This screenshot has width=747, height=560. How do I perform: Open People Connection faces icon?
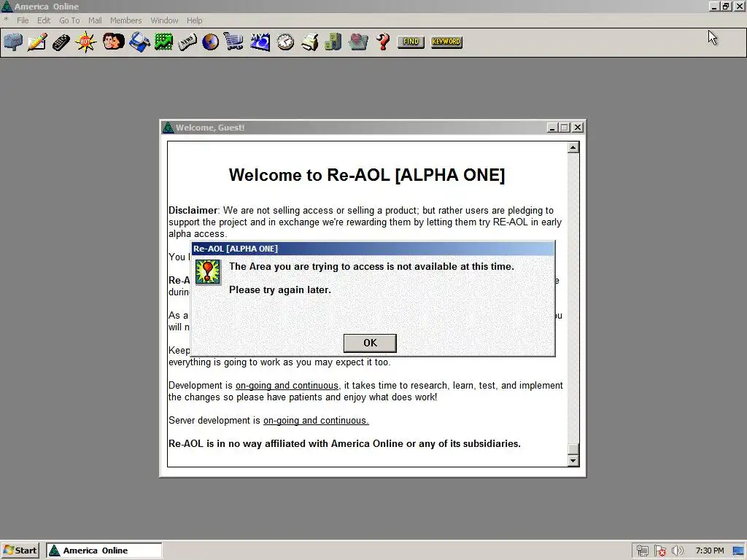113,42
